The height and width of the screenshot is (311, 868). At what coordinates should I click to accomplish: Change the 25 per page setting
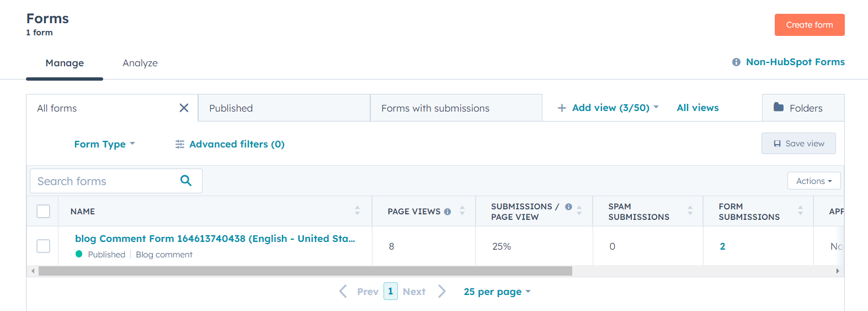[x=497, y=292]
